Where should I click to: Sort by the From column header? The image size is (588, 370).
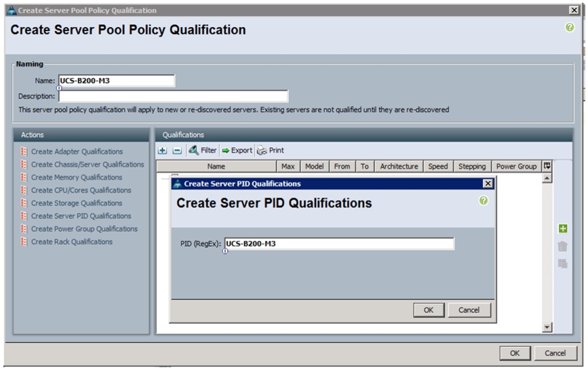coord(342,167)
